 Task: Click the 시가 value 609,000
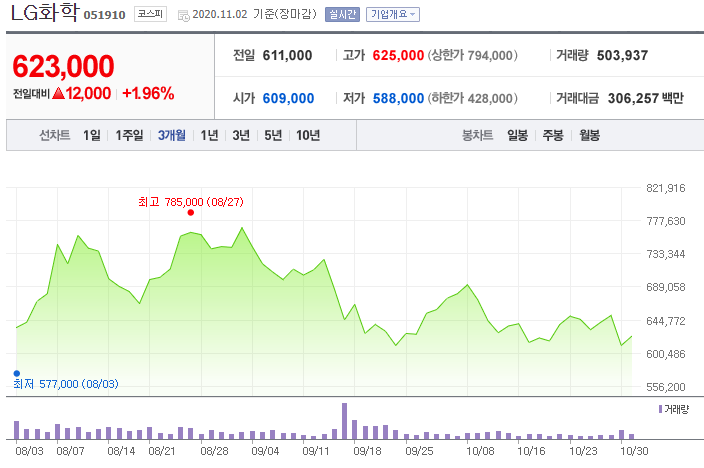[x=288, y=98]
